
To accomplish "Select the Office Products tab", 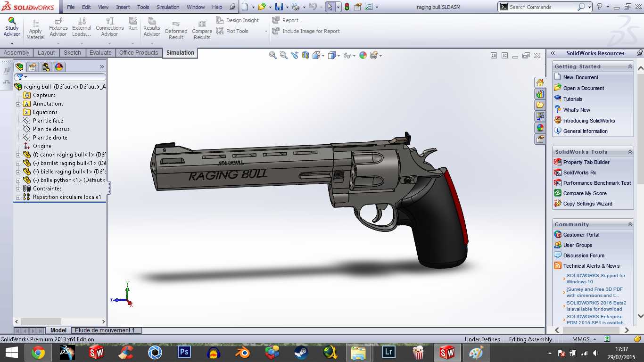I will point(139,53).
